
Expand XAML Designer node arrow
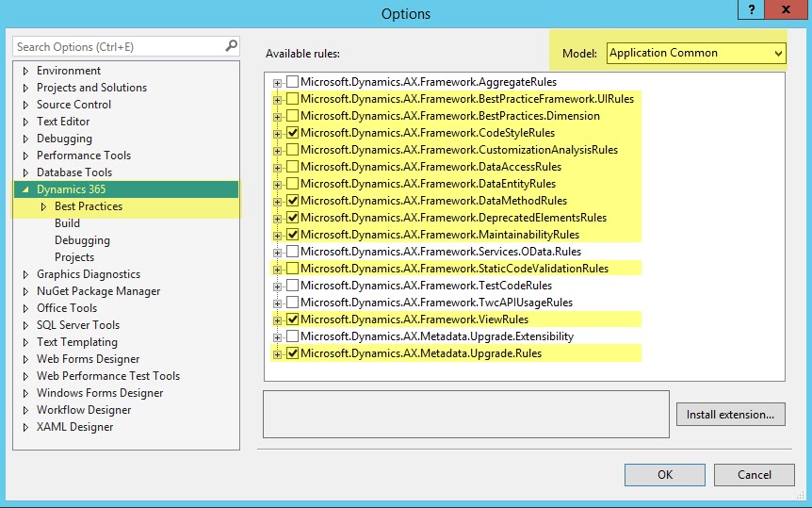tap(25, 428)
